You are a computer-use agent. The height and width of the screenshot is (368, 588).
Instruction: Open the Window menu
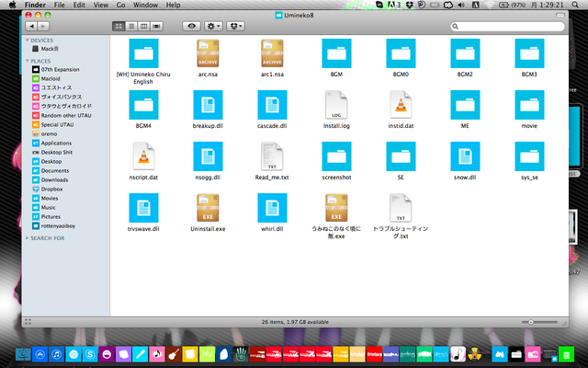click(145, 5)
